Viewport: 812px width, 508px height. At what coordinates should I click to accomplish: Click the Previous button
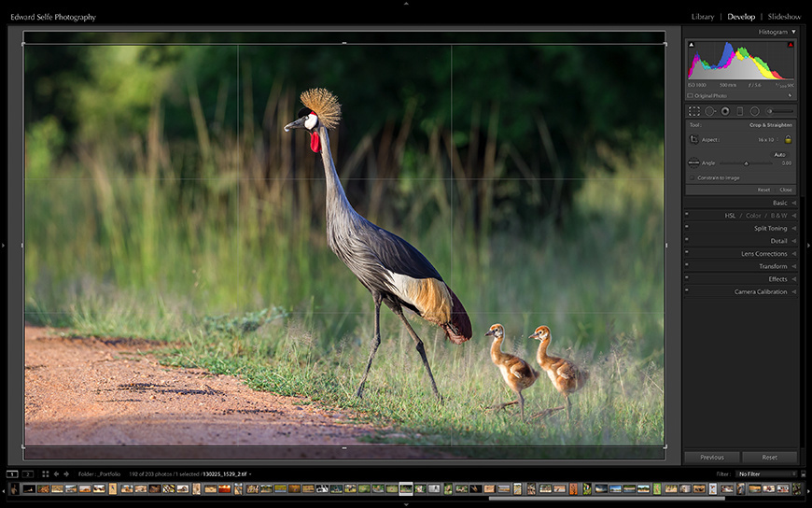tap(712, 458)
